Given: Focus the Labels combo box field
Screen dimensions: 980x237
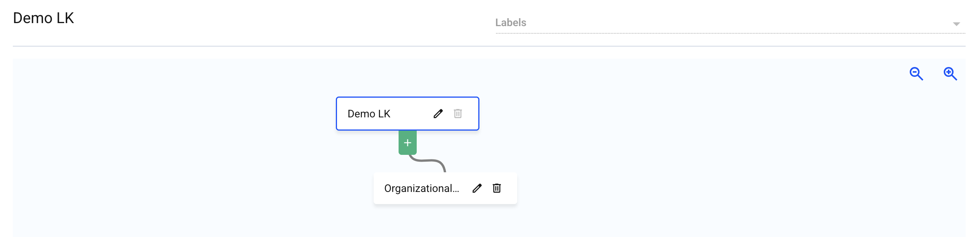Looking at the screenshot, I should (x=730, y=23).
